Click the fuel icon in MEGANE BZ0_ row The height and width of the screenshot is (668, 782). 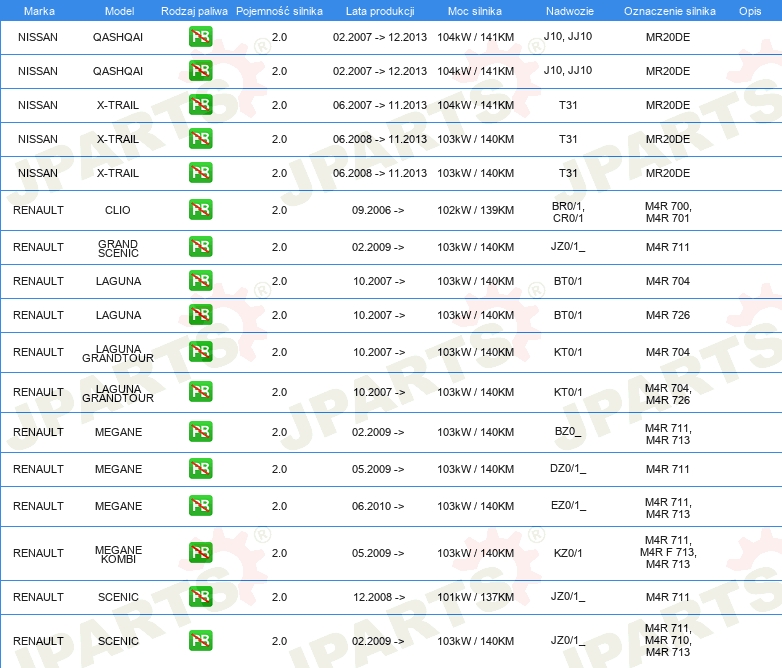200,432
